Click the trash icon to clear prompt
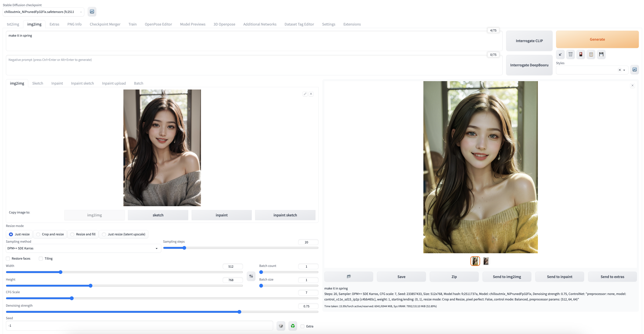This screenshot has width=644, height=334. 570,54
